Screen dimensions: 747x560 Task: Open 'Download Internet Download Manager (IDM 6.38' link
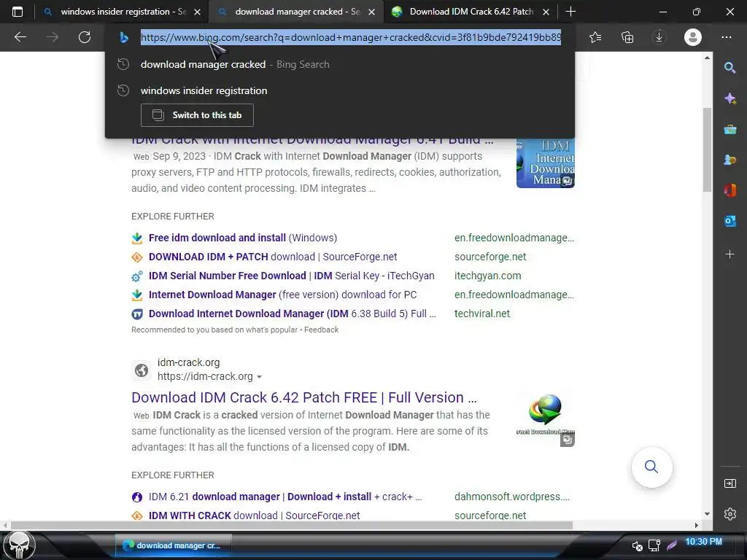click(x=292, y=314)
